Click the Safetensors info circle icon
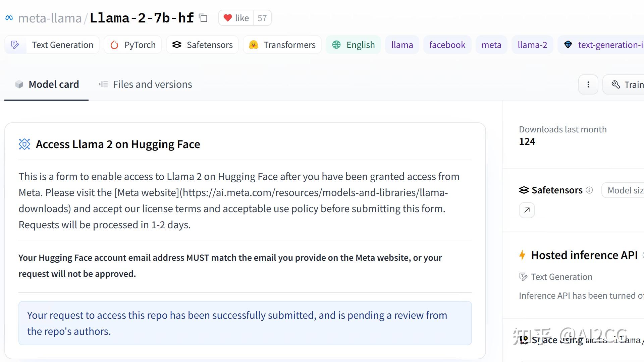The width and height of the screenshot is (644, 362). [589, 190]
